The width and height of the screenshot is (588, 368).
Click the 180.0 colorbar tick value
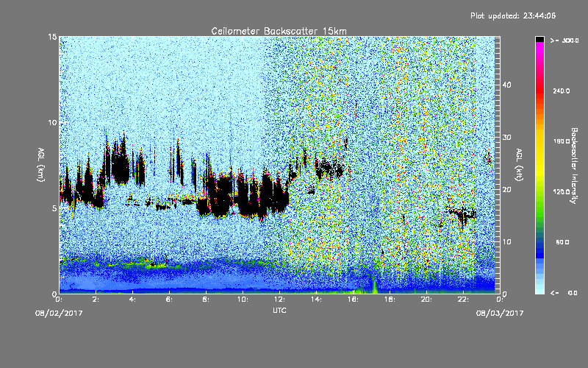(562, 141)
